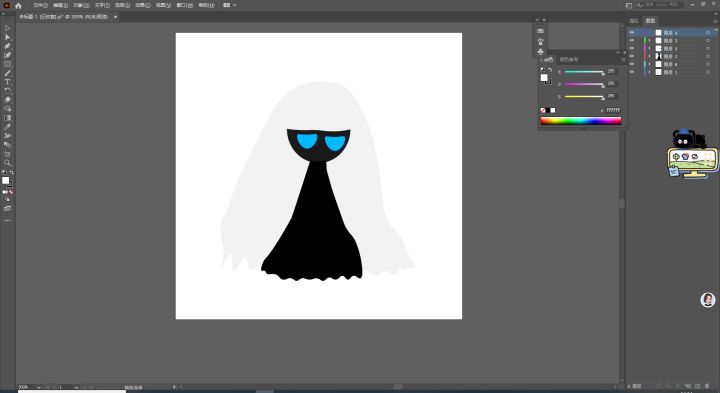Open the top collapsed panel dock icon
This screenshot has width=720, height=393.
pyautogui.click(x=540, y=31)
